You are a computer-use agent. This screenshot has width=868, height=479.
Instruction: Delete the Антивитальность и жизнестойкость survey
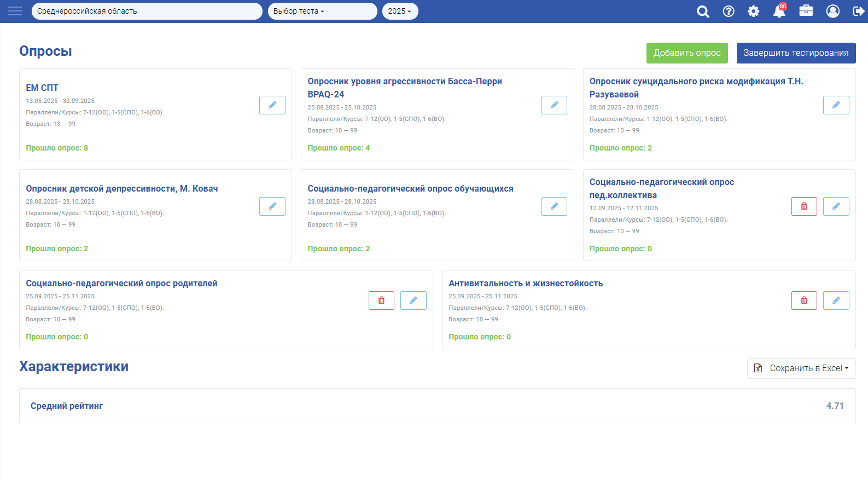pos(803,301)
